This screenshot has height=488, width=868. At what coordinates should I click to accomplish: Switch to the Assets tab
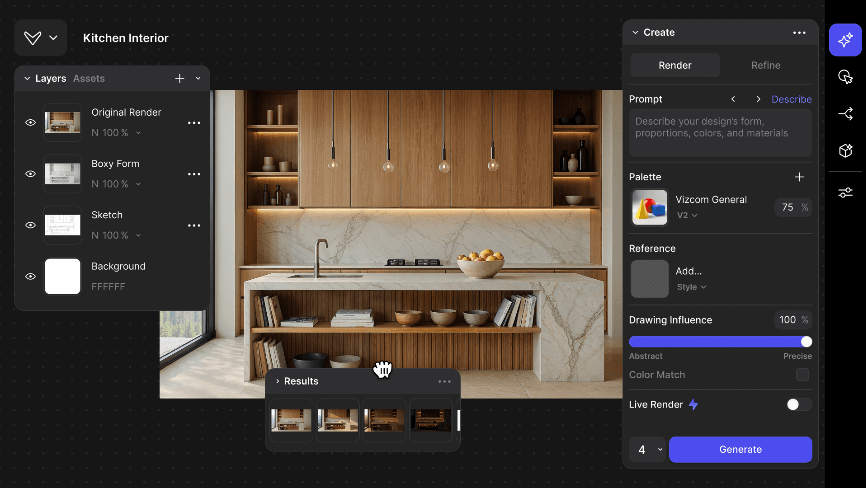[x=89, y=79]
